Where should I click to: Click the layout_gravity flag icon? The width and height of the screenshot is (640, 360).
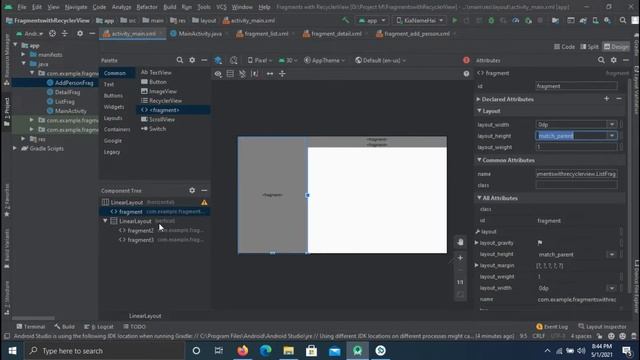[540, 243]
